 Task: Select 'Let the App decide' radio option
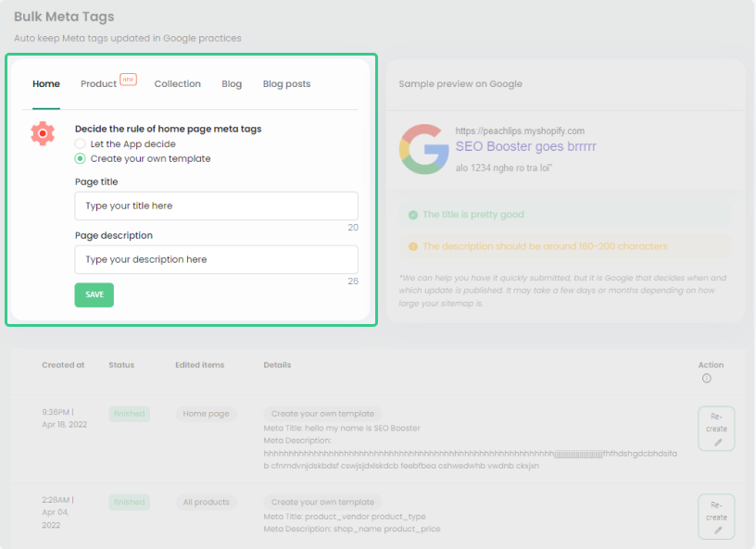80,144
